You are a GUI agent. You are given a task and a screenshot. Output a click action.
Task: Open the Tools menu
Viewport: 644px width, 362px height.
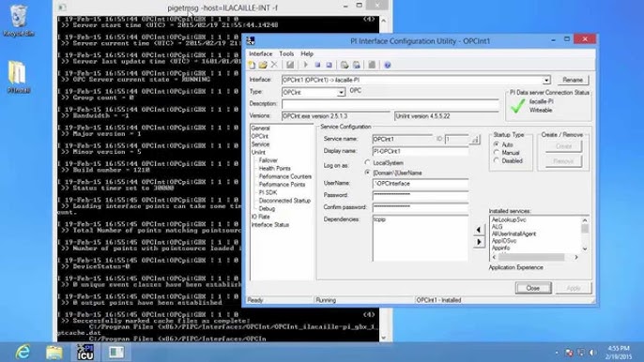(x=286, y=53)
